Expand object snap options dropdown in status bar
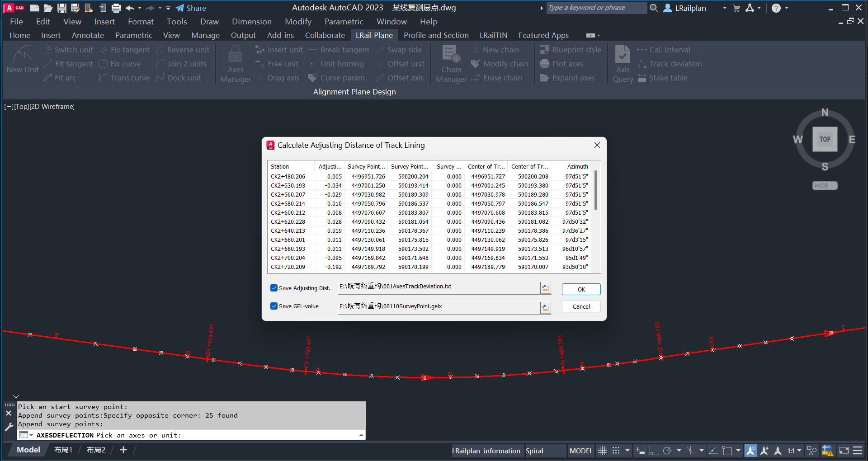 click(x=738, y=451)
